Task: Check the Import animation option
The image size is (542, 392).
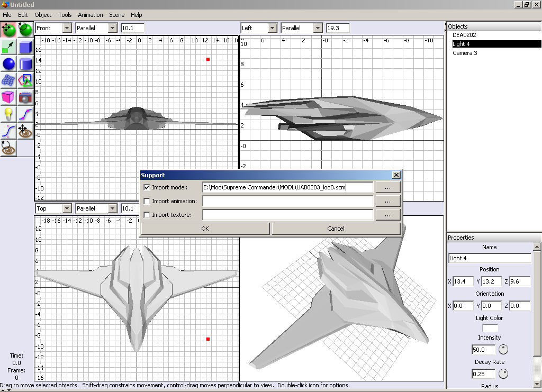Action: click(147, 201)
